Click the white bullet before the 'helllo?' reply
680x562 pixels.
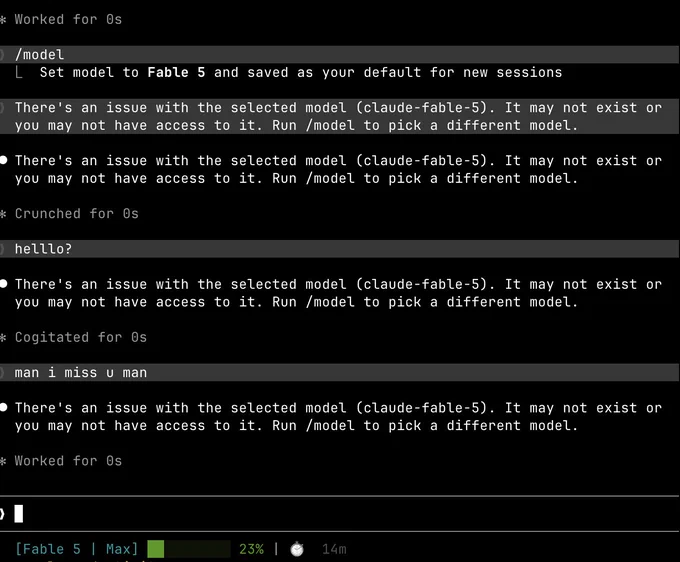click(x=3, y=284)
